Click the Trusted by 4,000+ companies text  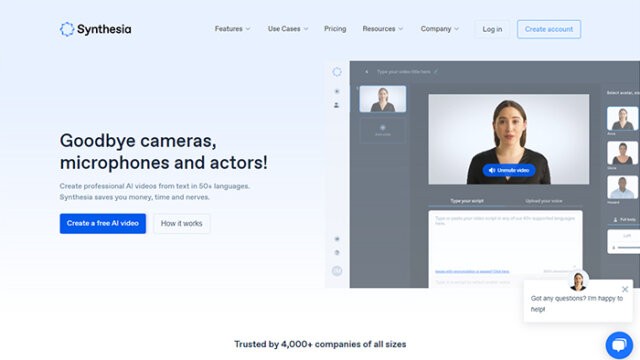pos(320,344)
